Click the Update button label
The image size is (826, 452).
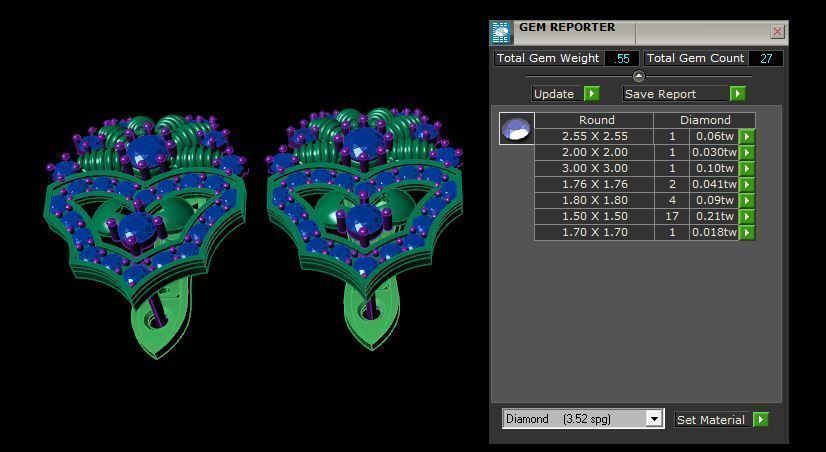coord(554,94)
